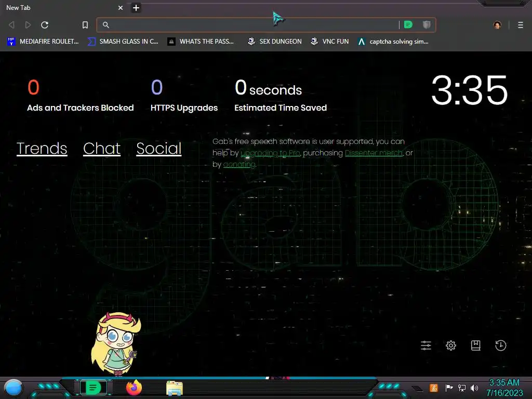Open settings gear on new tab page
532x399 pixels.
[450, 345]
